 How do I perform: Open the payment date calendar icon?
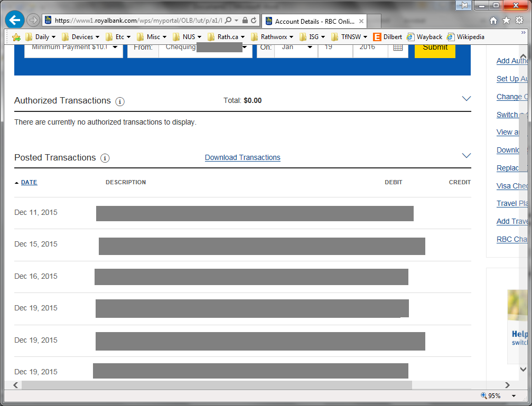pos(398,48)
